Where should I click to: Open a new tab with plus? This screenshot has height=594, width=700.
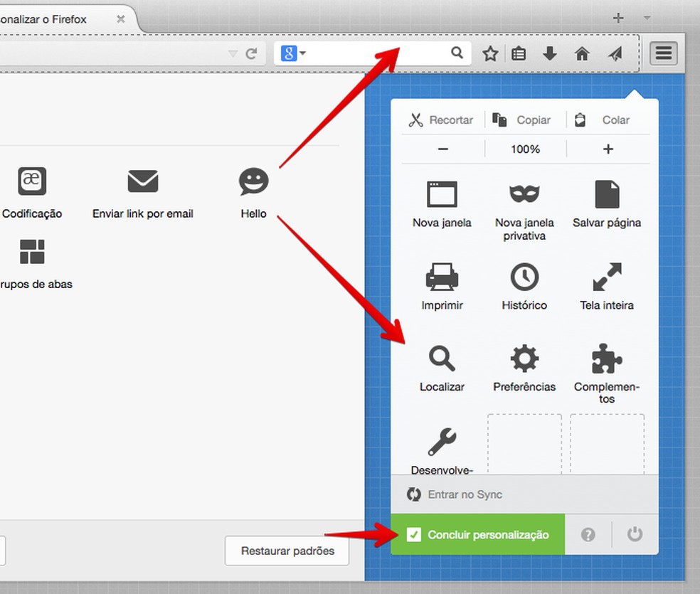618,18
